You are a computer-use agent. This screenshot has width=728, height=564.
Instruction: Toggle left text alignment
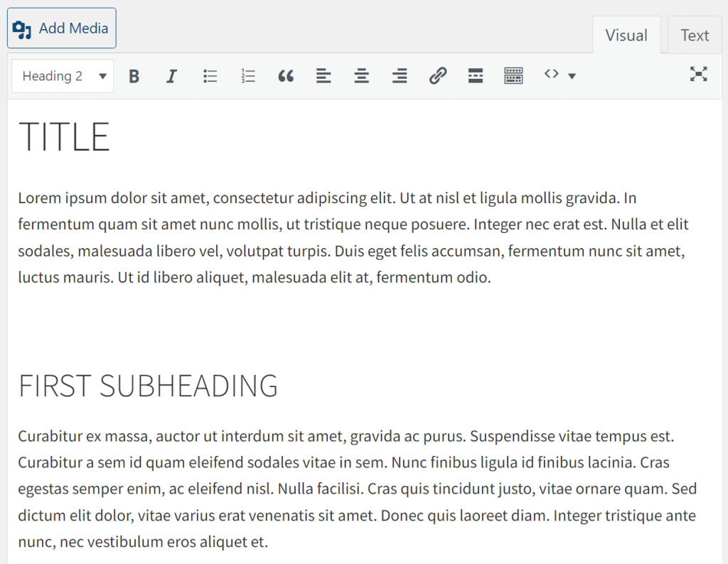click(x=323, y=75)
